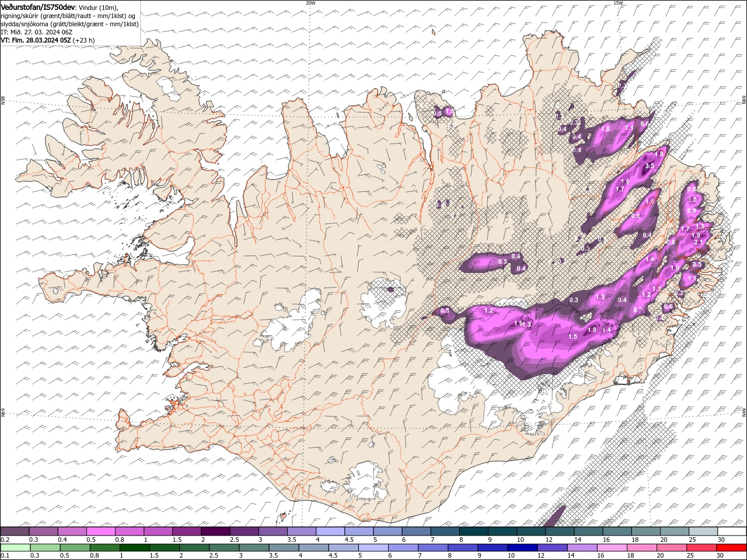Click the '1.0' snowfall value on the northeast band

point(606,129)
